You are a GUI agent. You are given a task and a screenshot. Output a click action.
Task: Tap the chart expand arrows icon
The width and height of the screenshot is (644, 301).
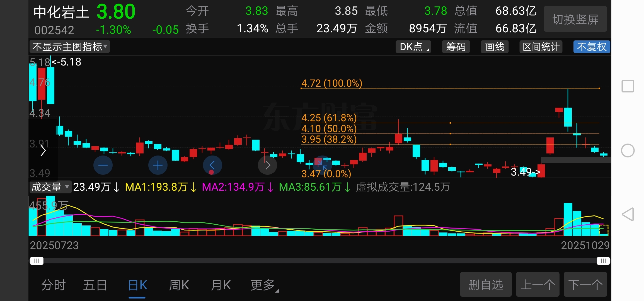click(x=323, y=165)
